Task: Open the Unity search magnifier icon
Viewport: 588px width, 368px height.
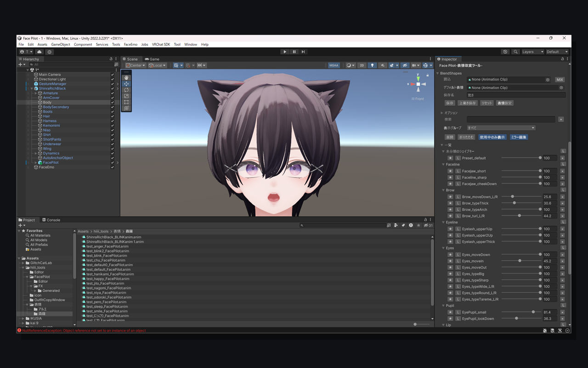Action: 516,52
